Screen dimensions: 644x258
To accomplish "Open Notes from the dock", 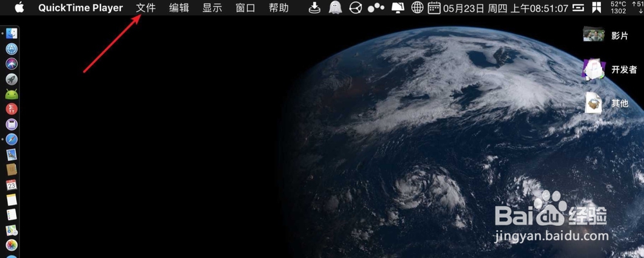I will pyautogui.click(x=12, y=199).
